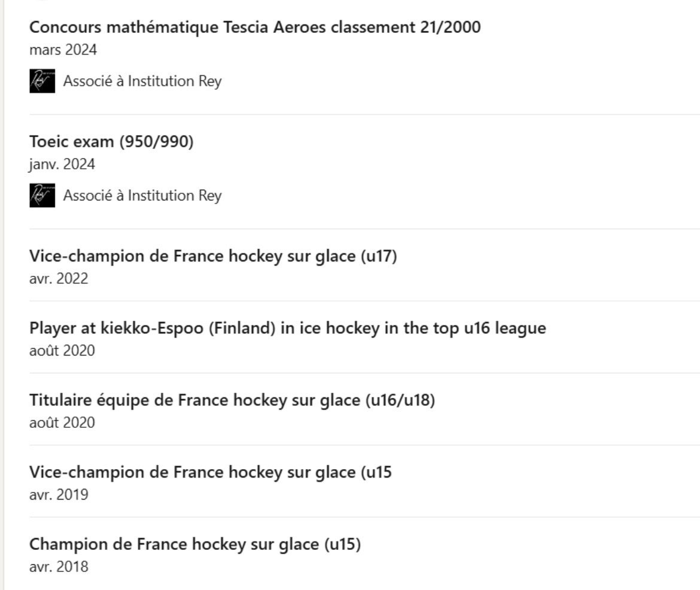Click 'août 2020' under Titulaire équipe entry

tap(62, 422)
